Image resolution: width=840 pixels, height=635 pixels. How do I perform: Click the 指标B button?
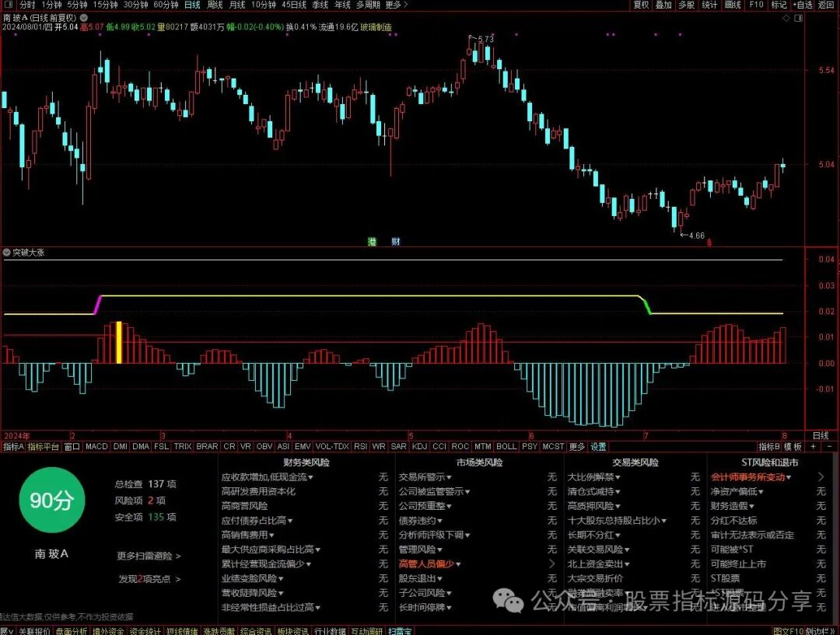pyautogui.click(x=769, y=446)
